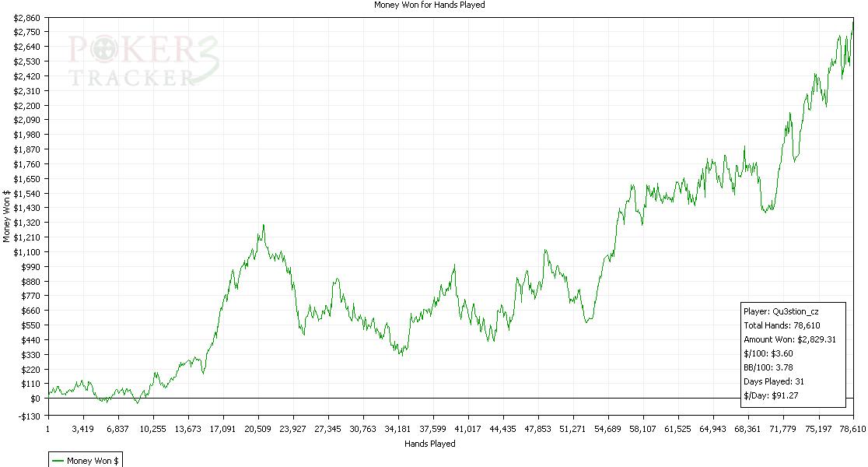The width and height of the screenshot is (868, 467).
Task: Click the Hands Played x-axis label
Action: [429, 444]
